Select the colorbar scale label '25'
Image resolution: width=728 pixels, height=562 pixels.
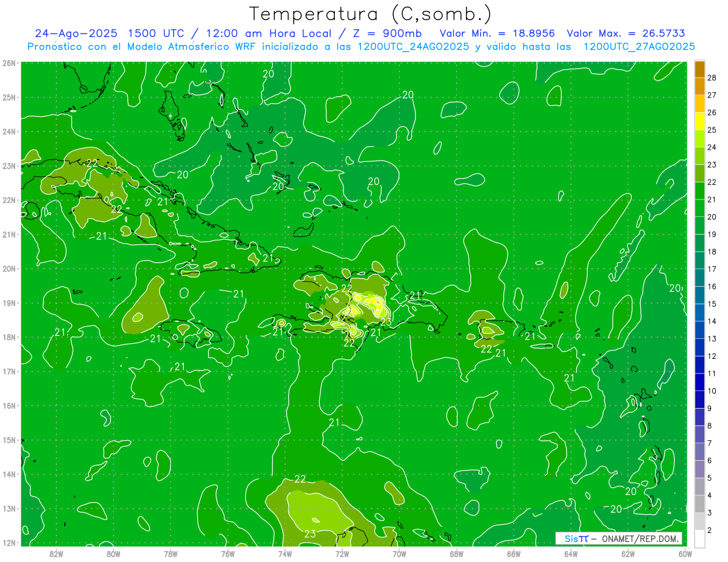(712, 130)
